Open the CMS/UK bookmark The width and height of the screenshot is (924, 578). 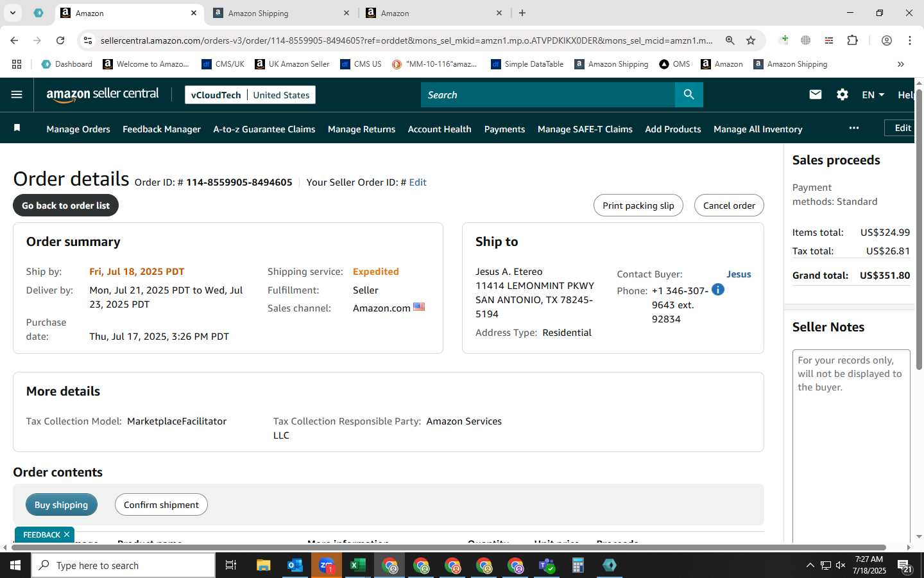[x=223, y=64]
